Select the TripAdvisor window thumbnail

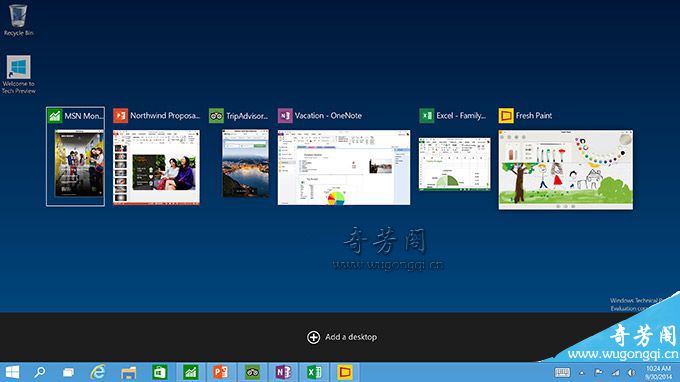245,163
